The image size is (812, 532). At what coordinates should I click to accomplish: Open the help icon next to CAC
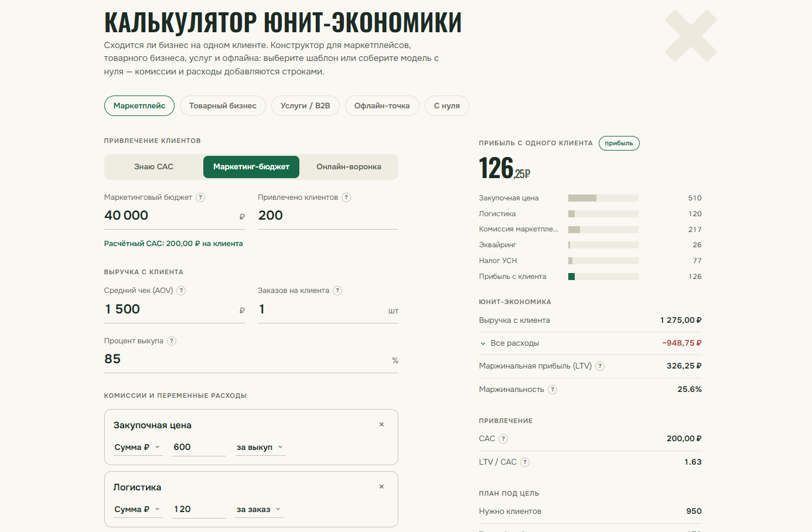503,439
